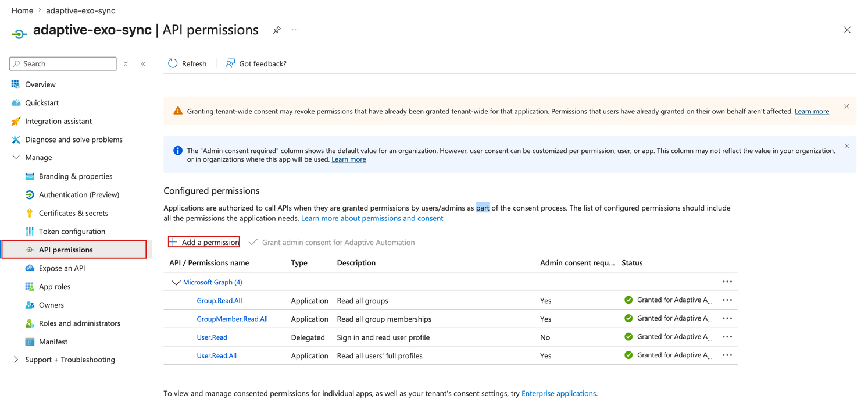This screenshot has height=409, width=868.
Task: Collapse the Microsoft Graph (4) permissions group
Action: tap(176, 283)
